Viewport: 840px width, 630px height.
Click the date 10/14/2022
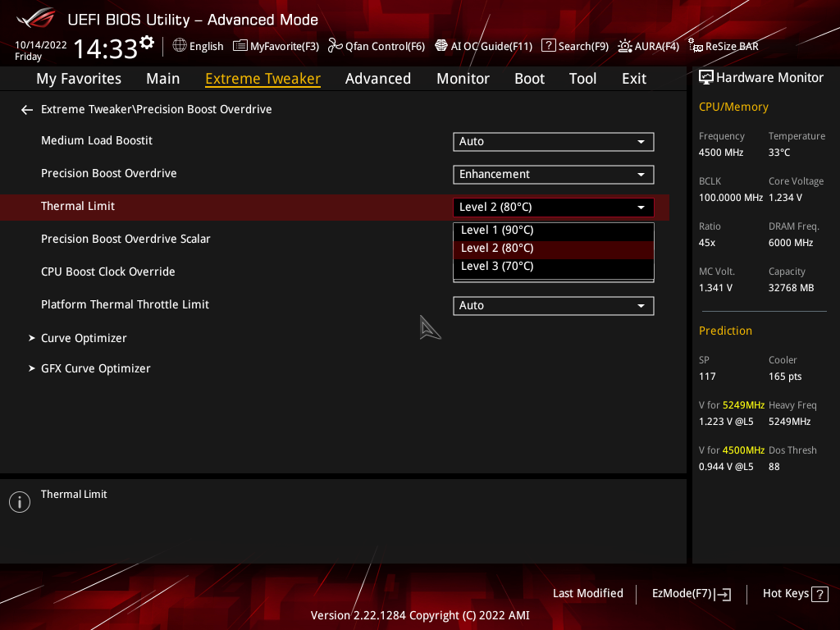tap(41, 45)
